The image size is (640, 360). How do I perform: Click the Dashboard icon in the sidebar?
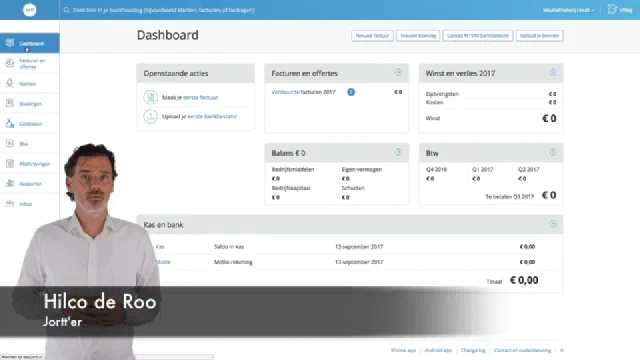10,42
